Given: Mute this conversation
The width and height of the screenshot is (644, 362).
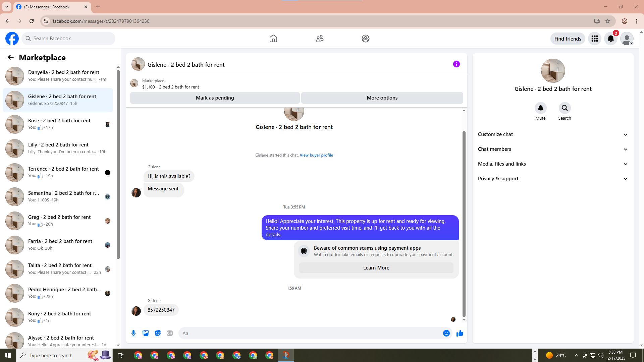Looking at the screenshot, I should tap(540, 108).
